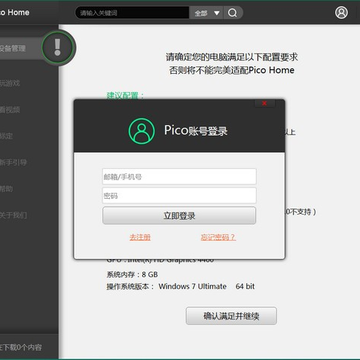This screenshot has height=360, width=360.
Task: Click the Pico账号登录 dialog title
Action: point(196,131)
